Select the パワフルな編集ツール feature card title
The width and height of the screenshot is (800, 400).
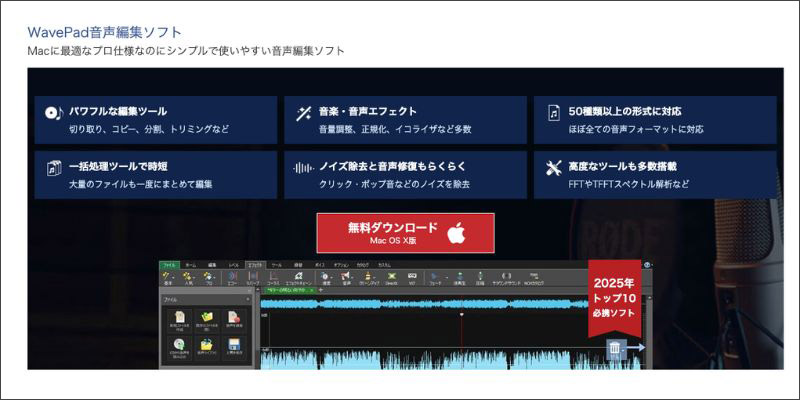click(118, 111)
